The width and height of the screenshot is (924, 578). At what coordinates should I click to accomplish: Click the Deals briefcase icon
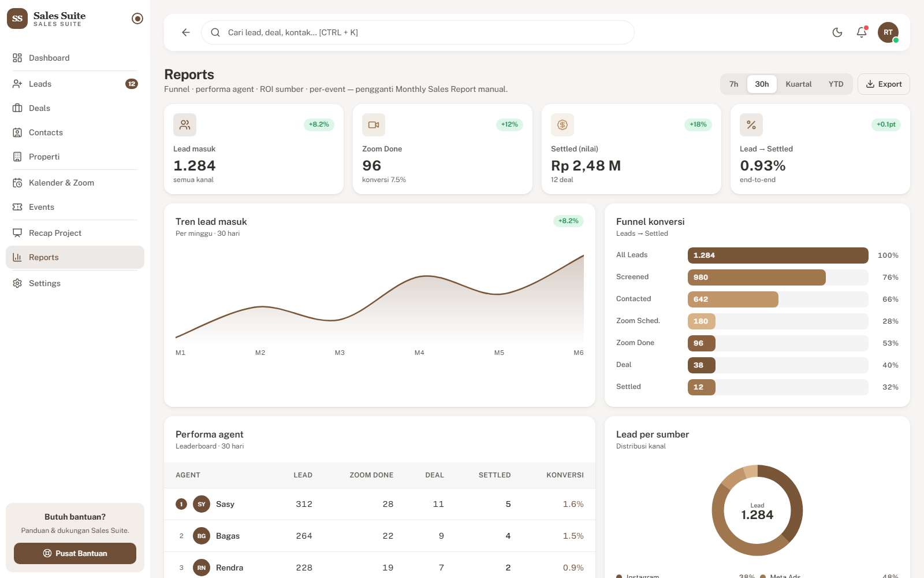(x=17, y=108)
